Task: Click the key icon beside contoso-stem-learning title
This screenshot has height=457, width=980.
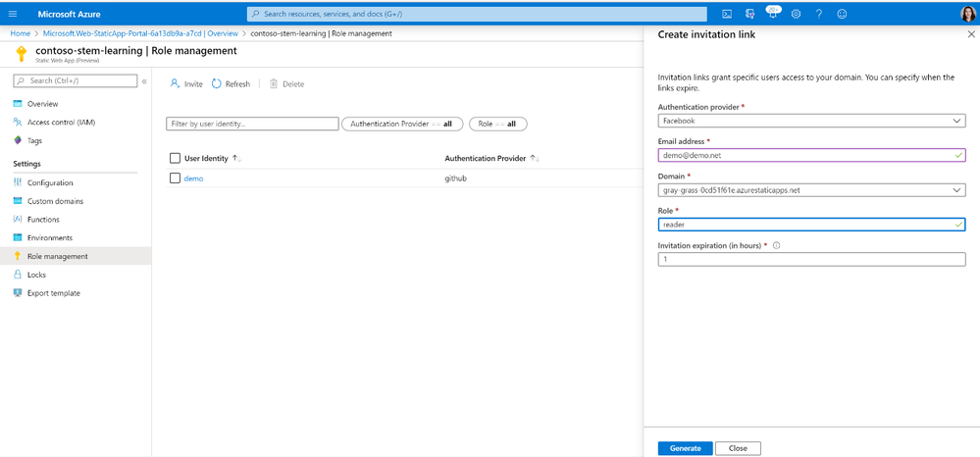Action: click(22, 54)
